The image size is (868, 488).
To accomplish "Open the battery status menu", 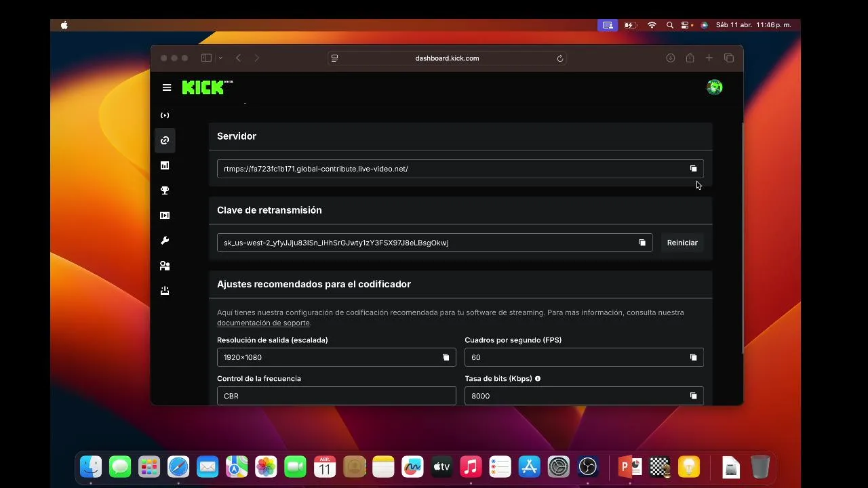I will pyautogui.click(x=631, y=25).
